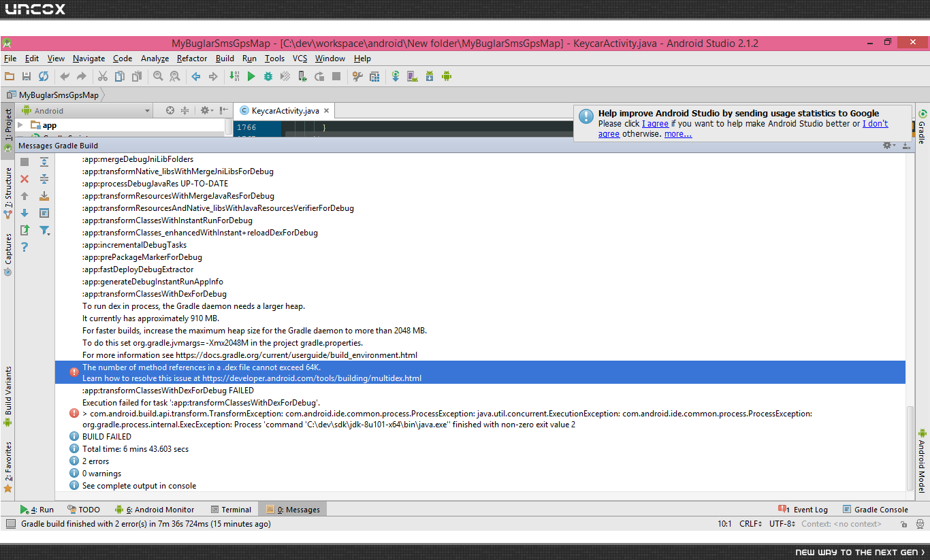Open the Gradle side panel tab
This screenshot has width=930, height=560.
(x=922, y=127)
